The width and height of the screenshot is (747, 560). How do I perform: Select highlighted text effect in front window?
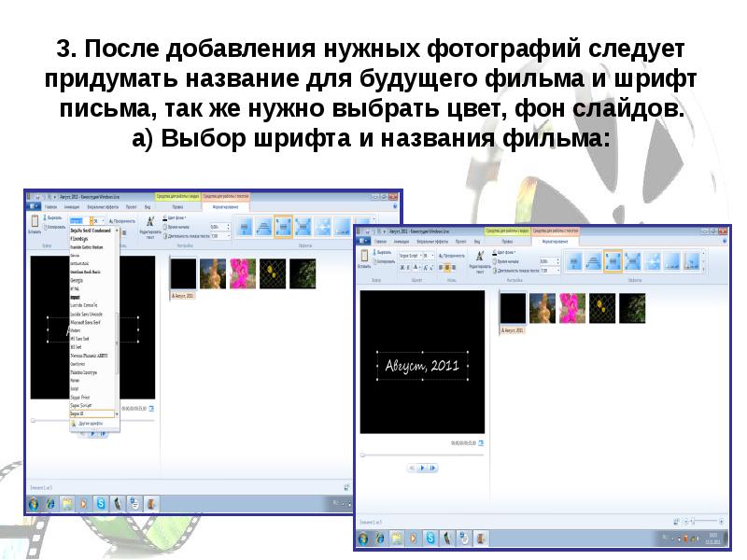[613, 261]
